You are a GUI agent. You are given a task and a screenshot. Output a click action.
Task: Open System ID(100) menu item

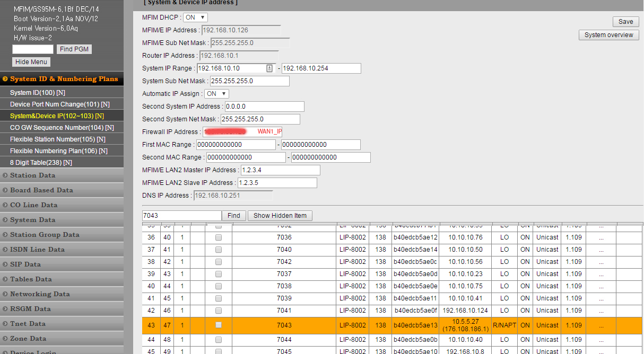click(x=37, y=93)
